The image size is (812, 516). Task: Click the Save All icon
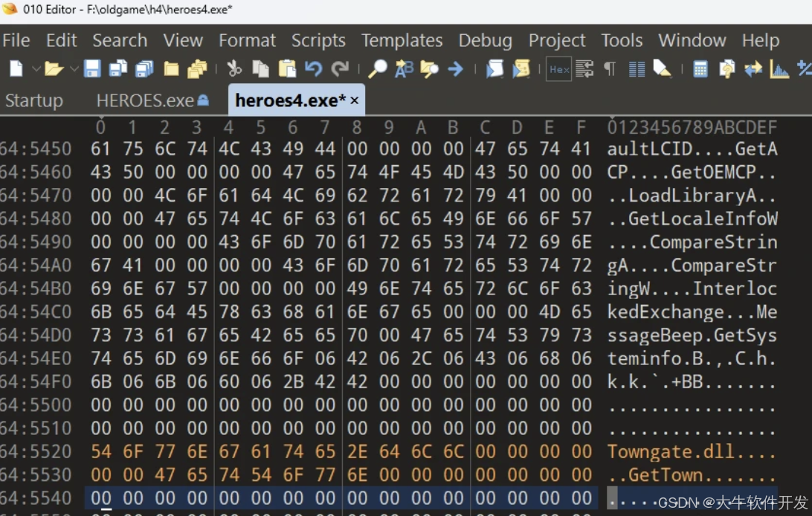click(144, 69)
